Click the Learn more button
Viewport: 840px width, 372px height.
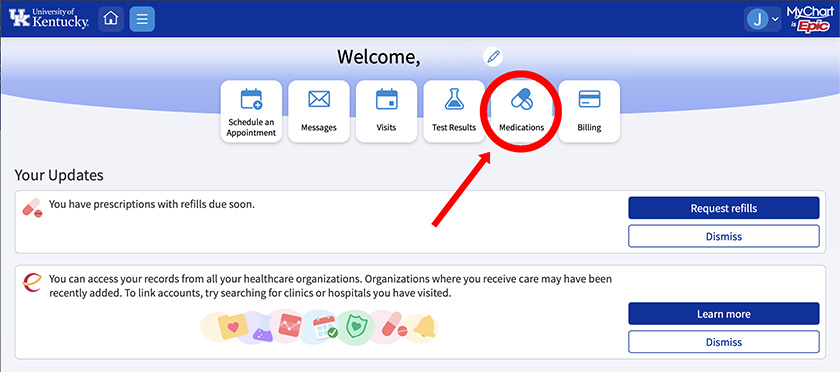point(724,314)
